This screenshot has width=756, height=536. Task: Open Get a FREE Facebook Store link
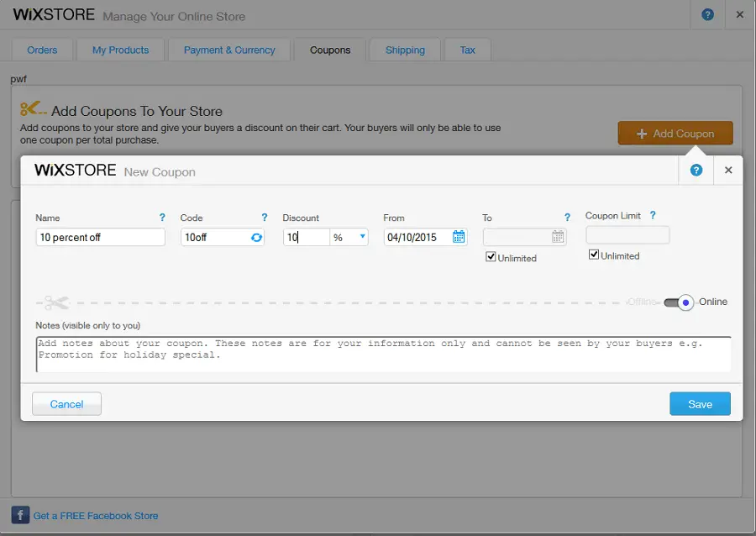pos(96,516)
